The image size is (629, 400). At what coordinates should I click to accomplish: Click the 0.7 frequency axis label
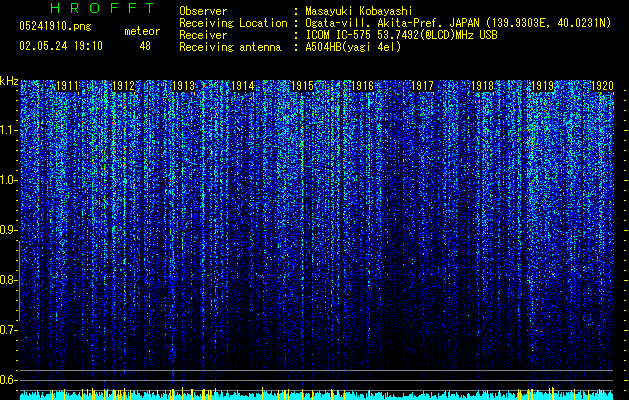coord(8,330)
